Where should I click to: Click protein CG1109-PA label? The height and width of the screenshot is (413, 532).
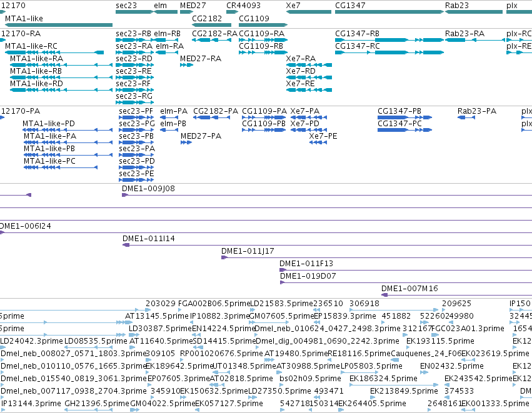pos(264,111)
